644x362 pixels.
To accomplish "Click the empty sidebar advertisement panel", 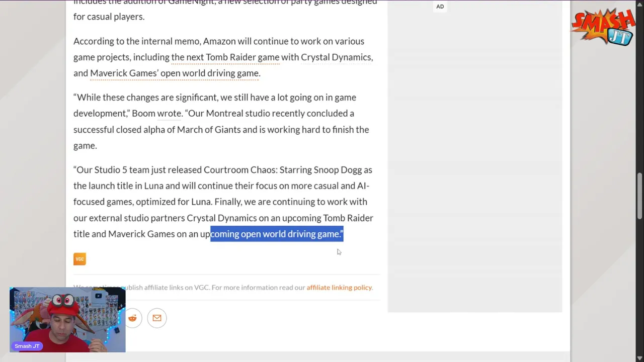I will 474,156.
